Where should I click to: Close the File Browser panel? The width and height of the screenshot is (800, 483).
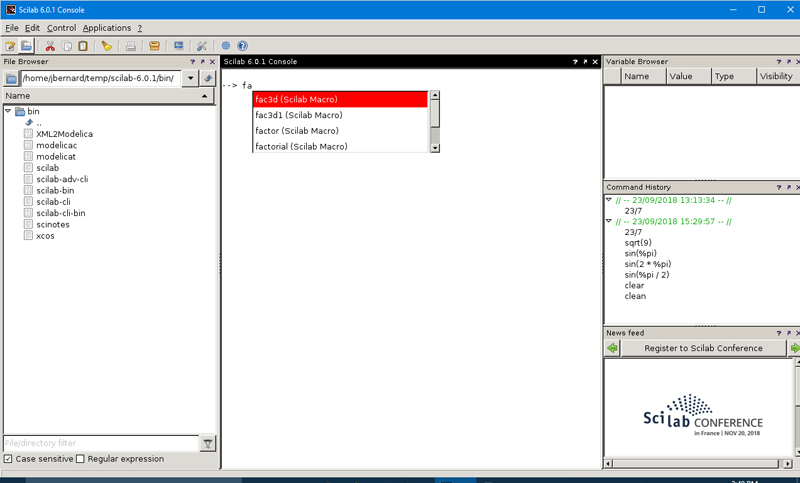[212, 62]
